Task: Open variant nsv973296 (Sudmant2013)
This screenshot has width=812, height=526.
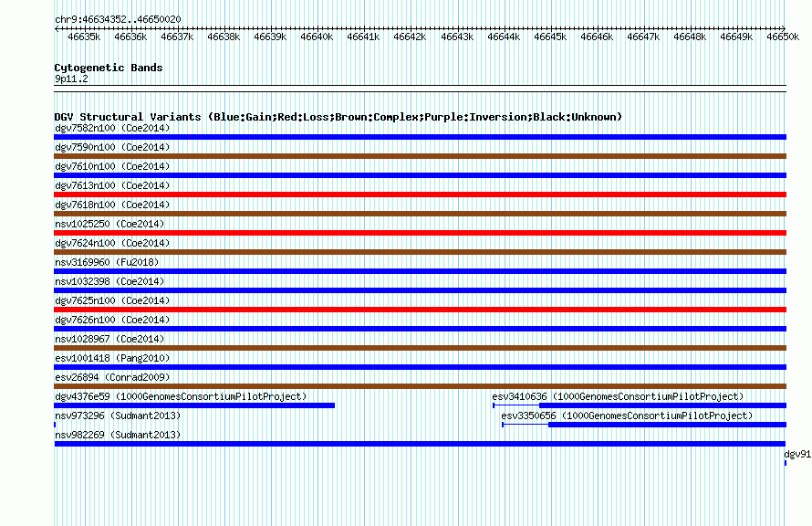Action: [118, 416]
